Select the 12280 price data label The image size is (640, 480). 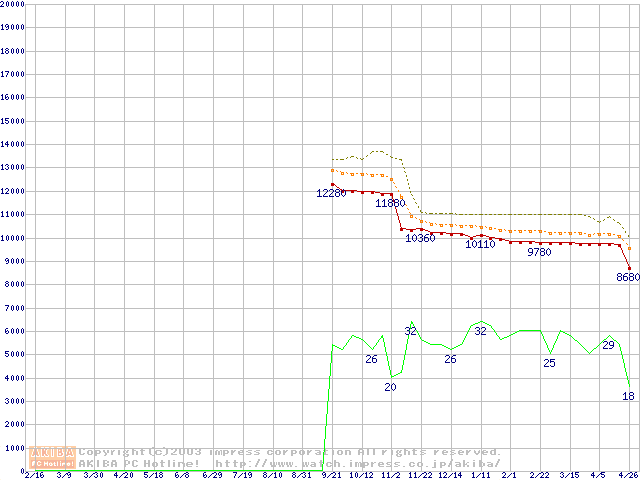click(331, 193)
